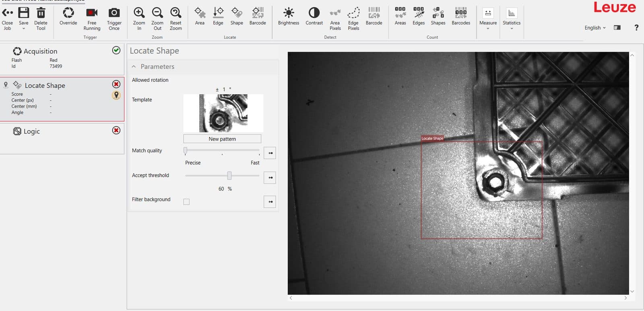Collapse the Parameters section
644x311 pixels.
click(x=134, y=66)
